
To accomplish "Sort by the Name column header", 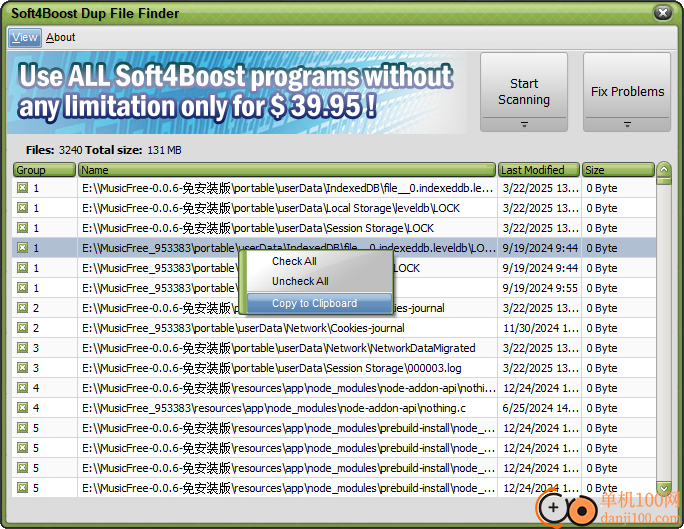I will tap(287, 170).
